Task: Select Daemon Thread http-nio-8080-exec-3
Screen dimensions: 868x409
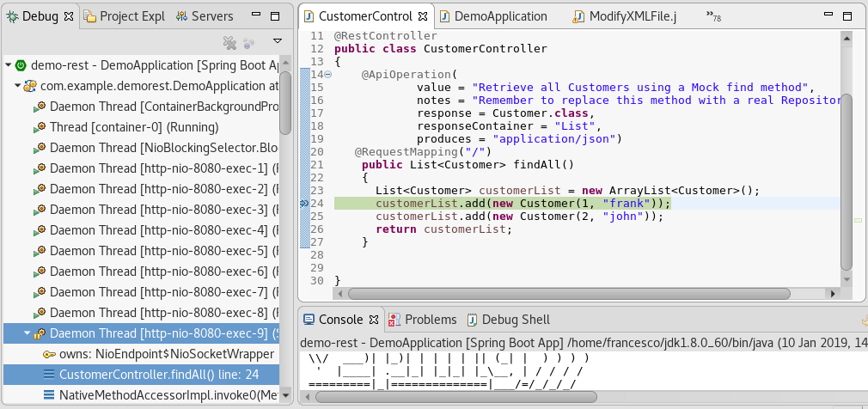Action: (x=155, y=209)
